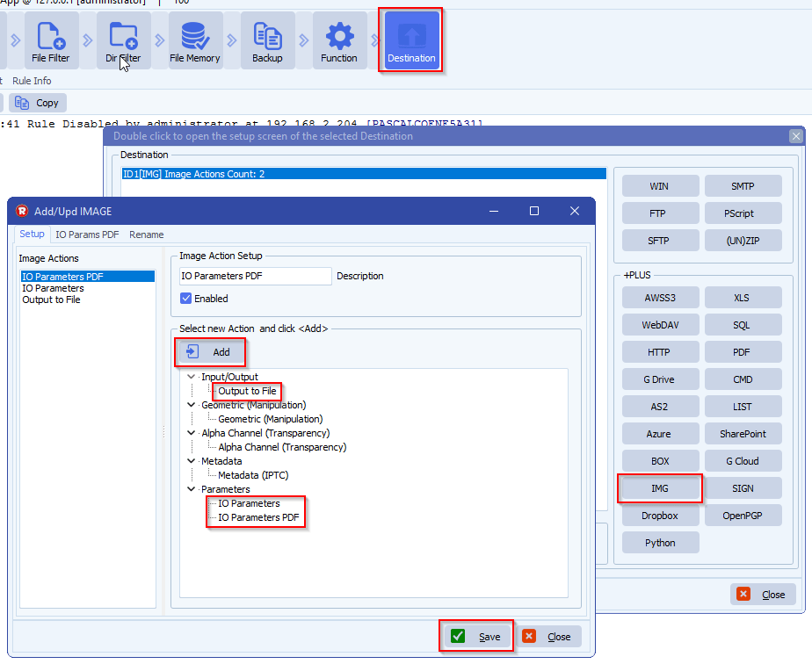Collapse the Alpha Channel (Transparency) parent node
This screenshot has width=812, height=664.
[x=191, y=433]
